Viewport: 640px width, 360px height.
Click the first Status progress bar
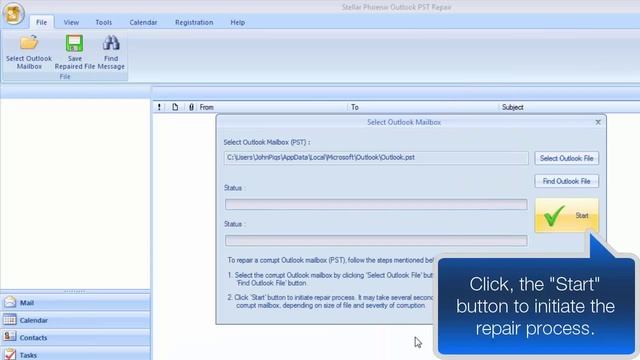(x=376, y=204)
